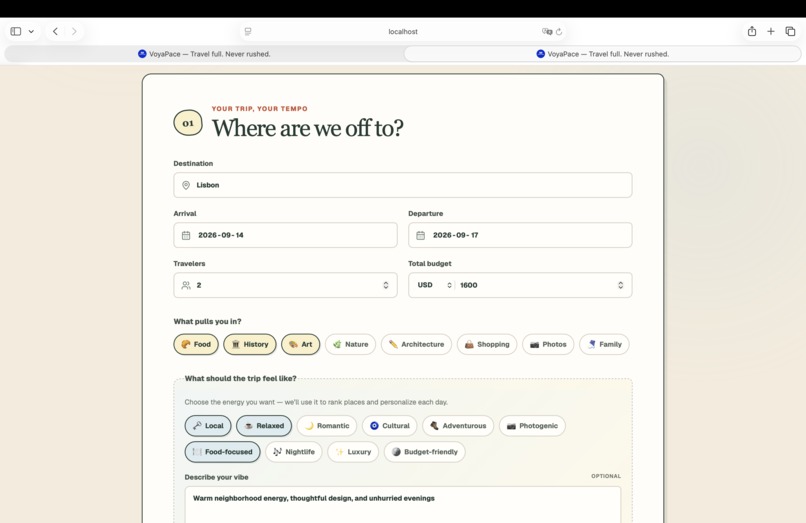Deselect the Art interest chip

pos(301,345)
